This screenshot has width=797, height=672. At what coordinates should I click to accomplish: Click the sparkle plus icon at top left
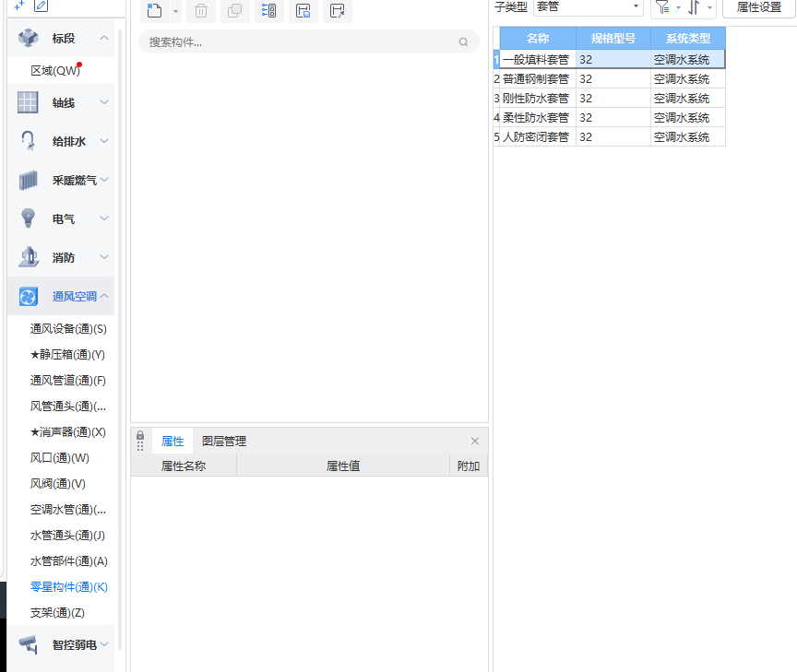click(x=19, y=6)
